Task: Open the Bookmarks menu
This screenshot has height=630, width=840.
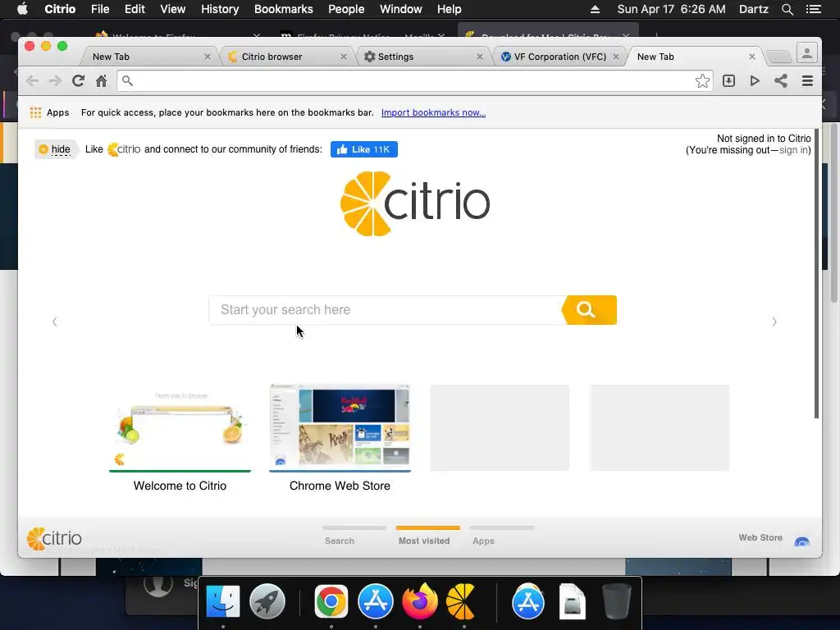Action: (x=283, y=9)
